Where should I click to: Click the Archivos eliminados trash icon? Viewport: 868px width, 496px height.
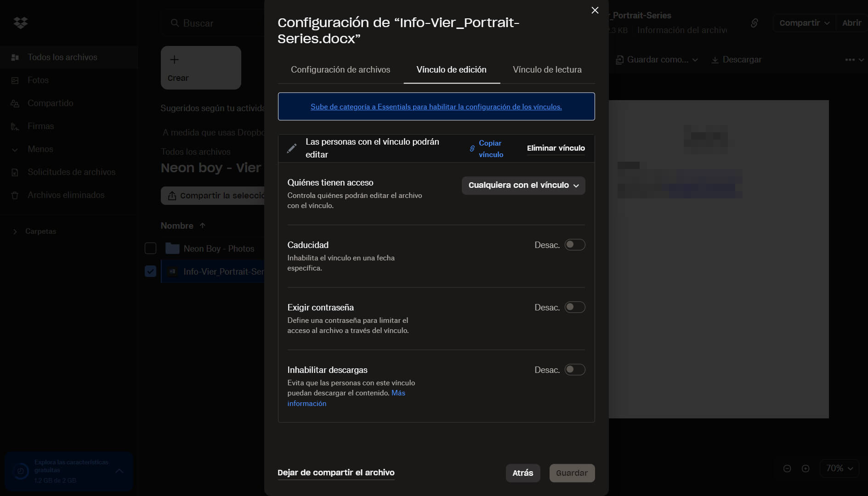click(15, 195)
